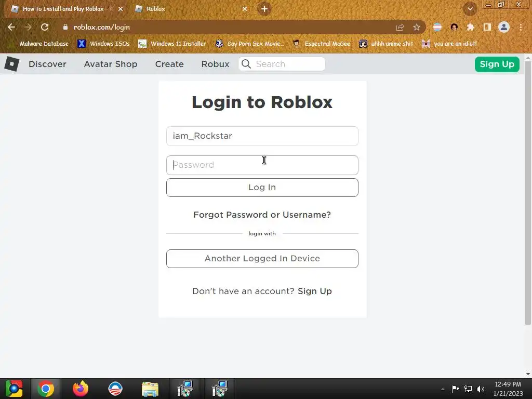
Task: Click the Roblox logo icon in navbar
Action: click(12, 64)
